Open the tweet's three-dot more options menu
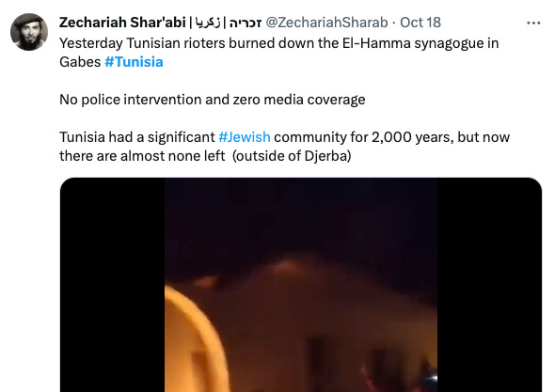This screenshot has height=392, width=555. [533, 23]
